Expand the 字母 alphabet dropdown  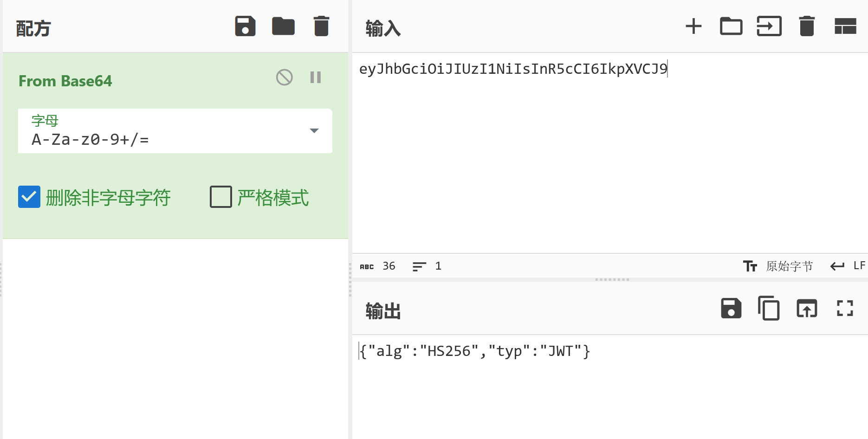[x=175, y=131]
